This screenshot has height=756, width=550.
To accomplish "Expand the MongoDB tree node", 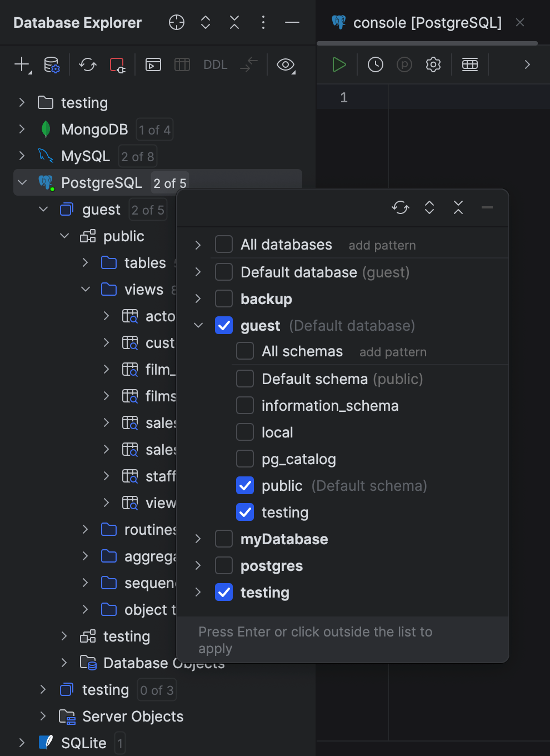I will pyautogui.click(x=22, y=129).
